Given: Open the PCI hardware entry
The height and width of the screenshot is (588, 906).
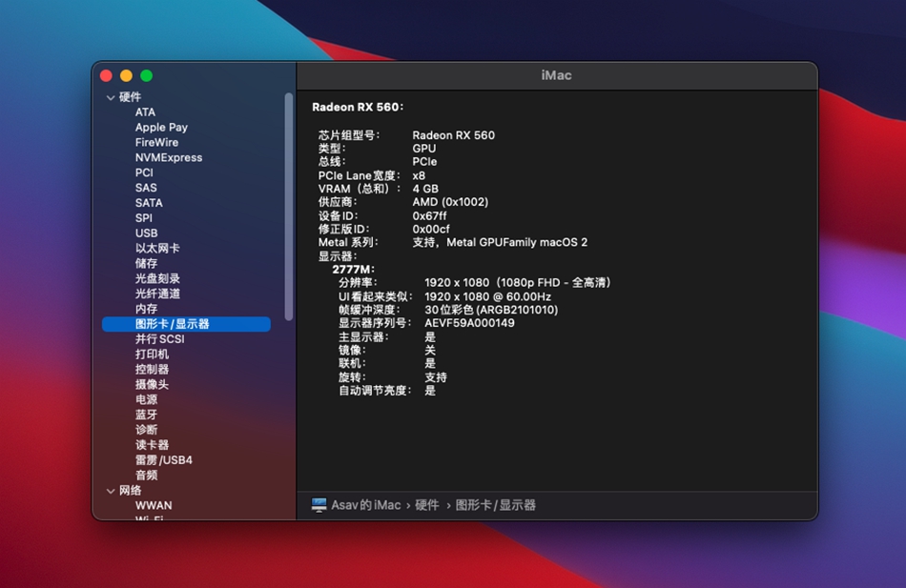Looking at the screenshot, I should coord(144,172).
